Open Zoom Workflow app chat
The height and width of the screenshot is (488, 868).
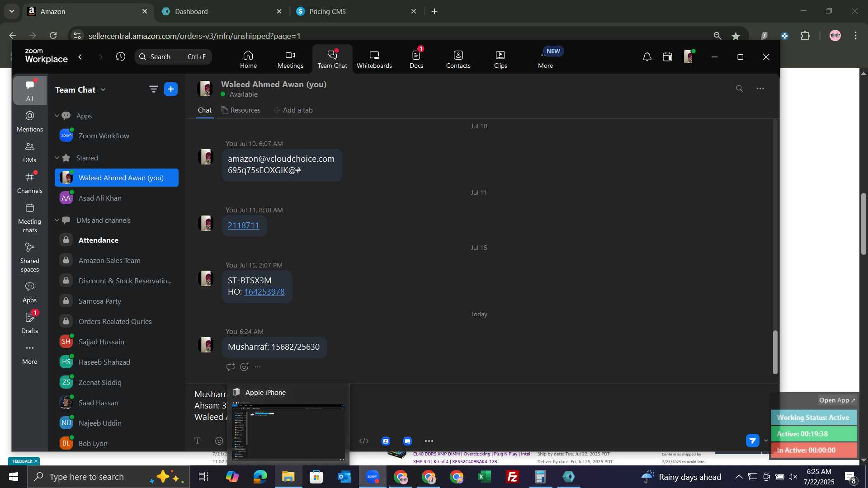(117, 136)
